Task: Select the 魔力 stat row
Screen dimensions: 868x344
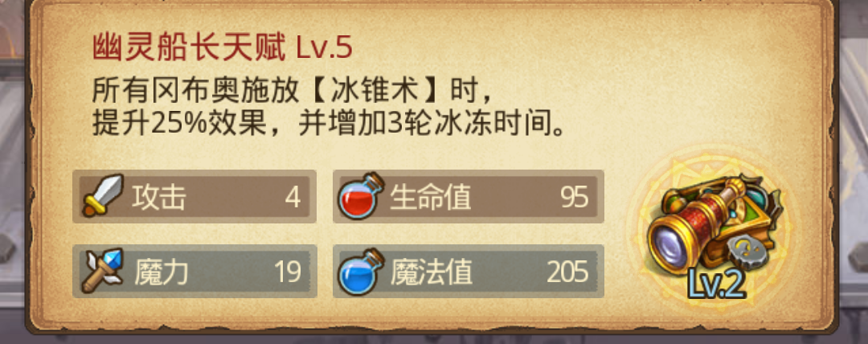Action: click(194, 272)
